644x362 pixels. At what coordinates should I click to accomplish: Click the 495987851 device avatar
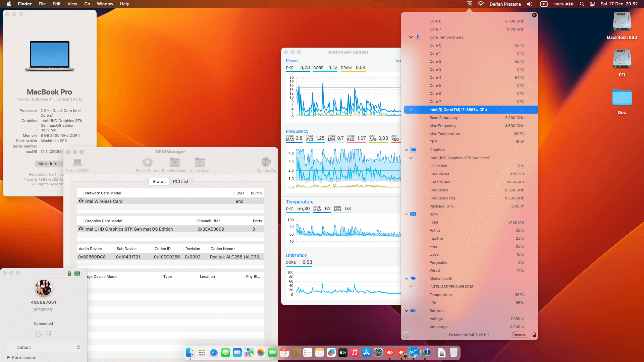[43, 288]
